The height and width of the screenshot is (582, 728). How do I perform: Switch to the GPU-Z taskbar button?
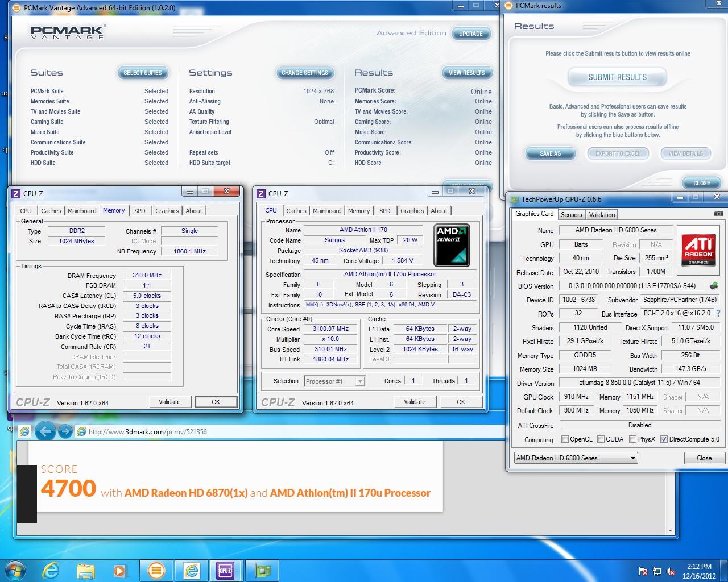[x=262, y=570]
